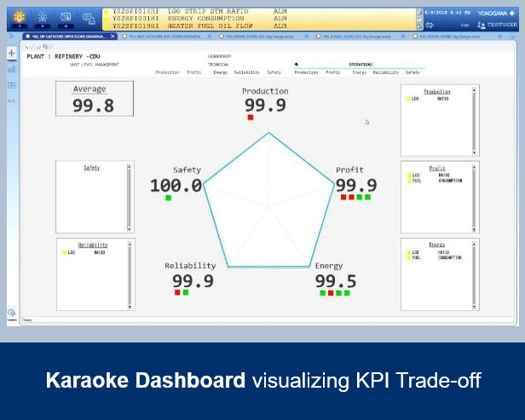The height and width of the screenshot is (420, 525).
Task: Click Safety panel scroll-up arrow
Action: (x=130, y=167)
